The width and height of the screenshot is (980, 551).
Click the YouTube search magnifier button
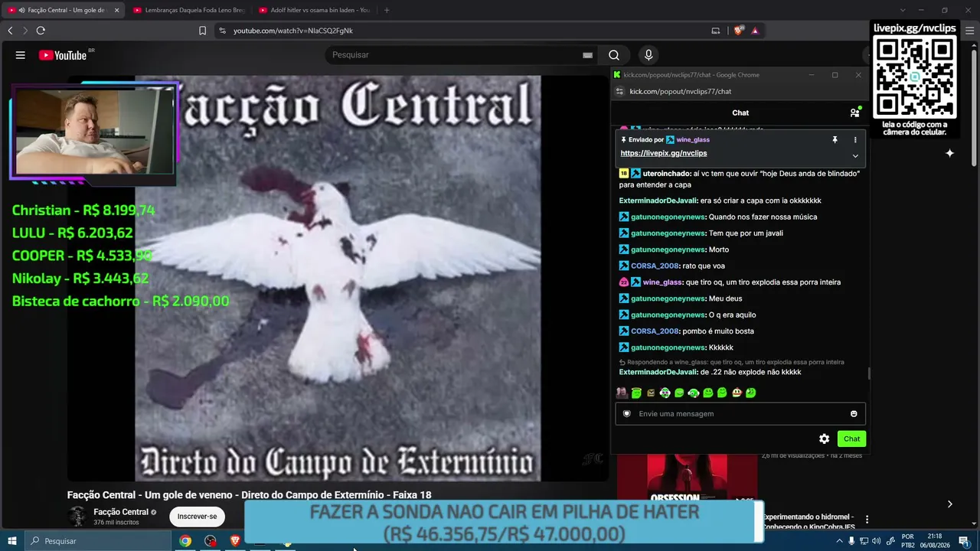pyautogui.click(x=614, y=55)
